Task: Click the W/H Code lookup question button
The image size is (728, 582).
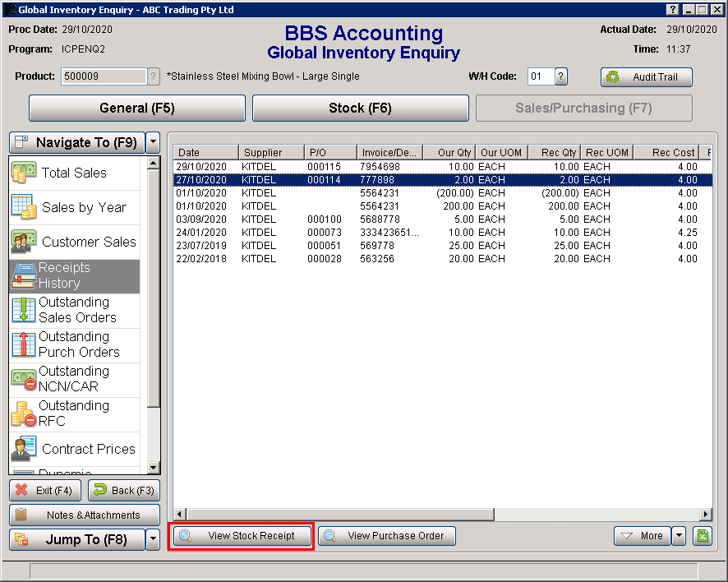Action: (x=561, y=76)
